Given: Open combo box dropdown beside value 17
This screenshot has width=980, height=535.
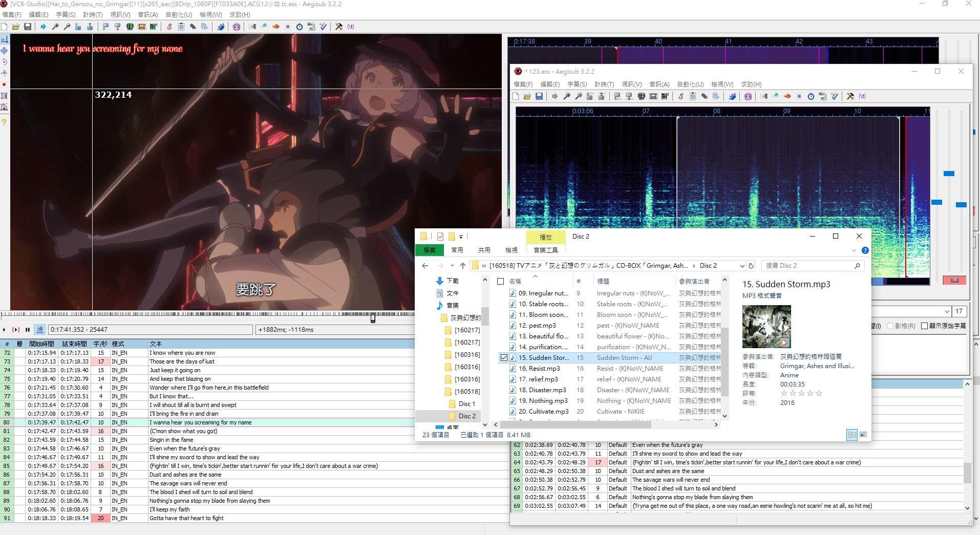Looking at the screenshot, I should click(947, 311).
